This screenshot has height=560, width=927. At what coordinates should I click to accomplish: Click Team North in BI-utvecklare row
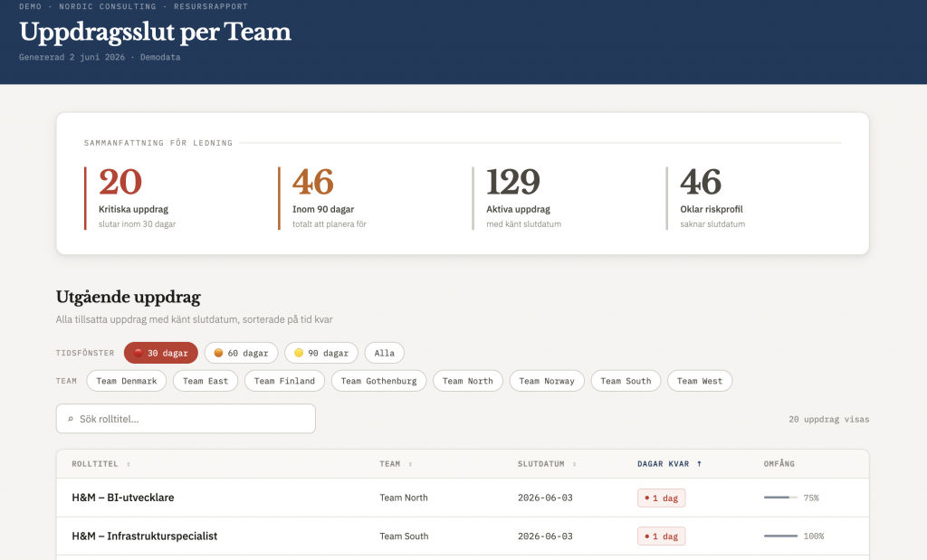point(404,498)
